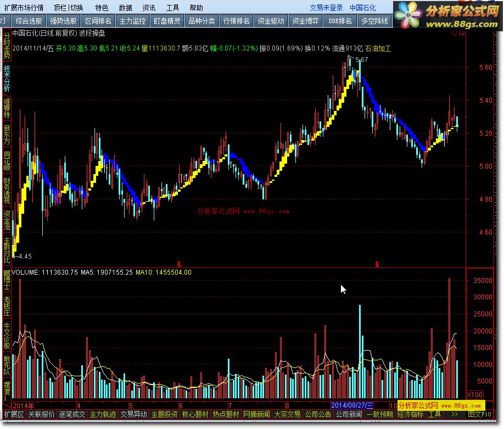This screenshot has width=504, height=429.
Task: Open the 经济指标 bottom tab
Action: click(x=411, y=415)
